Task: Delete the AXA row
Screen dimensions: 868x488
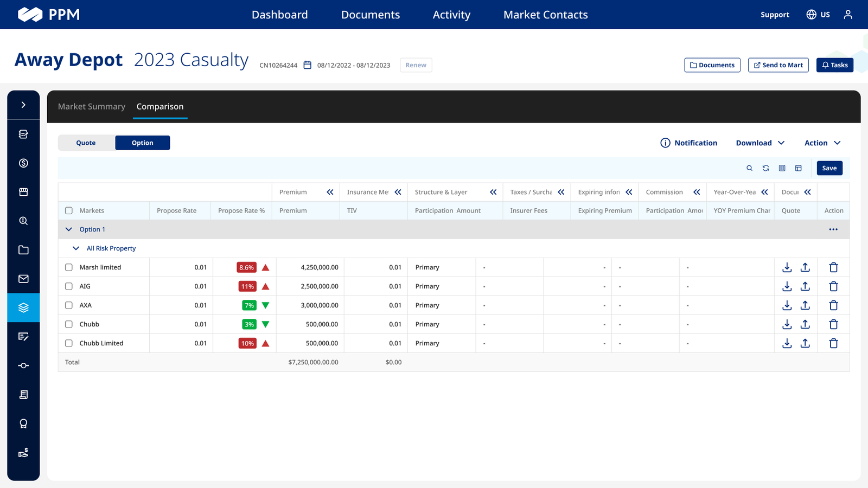Action: pyautogui.click(x=833, y=305)
